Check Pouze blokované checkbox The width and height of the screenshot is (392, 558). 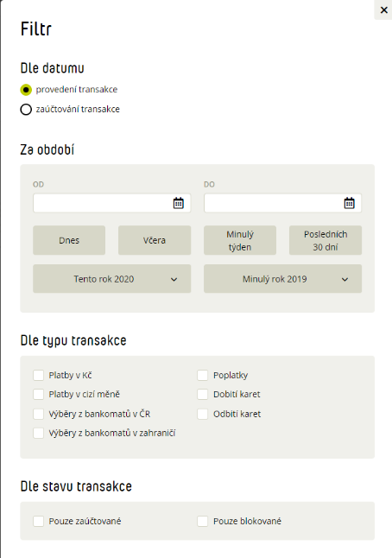tap(202, 522)
